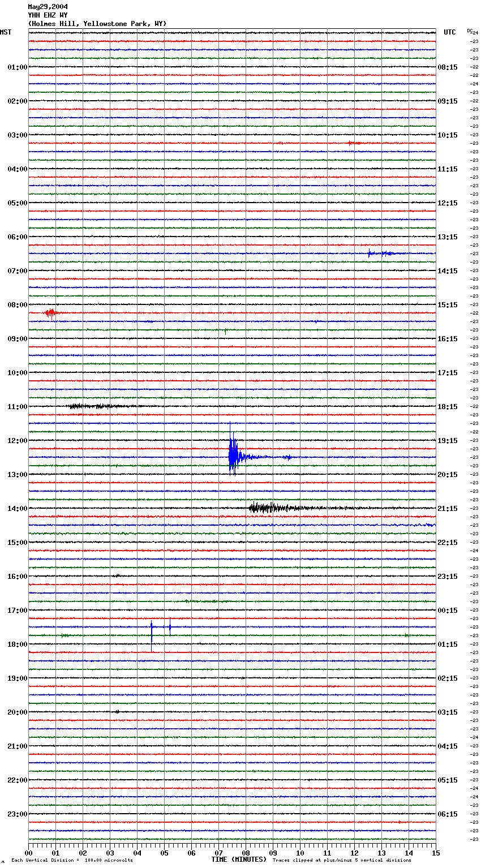Click the 05 minute label on bottom axis
Viewport: 481px width, 868px height.
coord(164,853)
